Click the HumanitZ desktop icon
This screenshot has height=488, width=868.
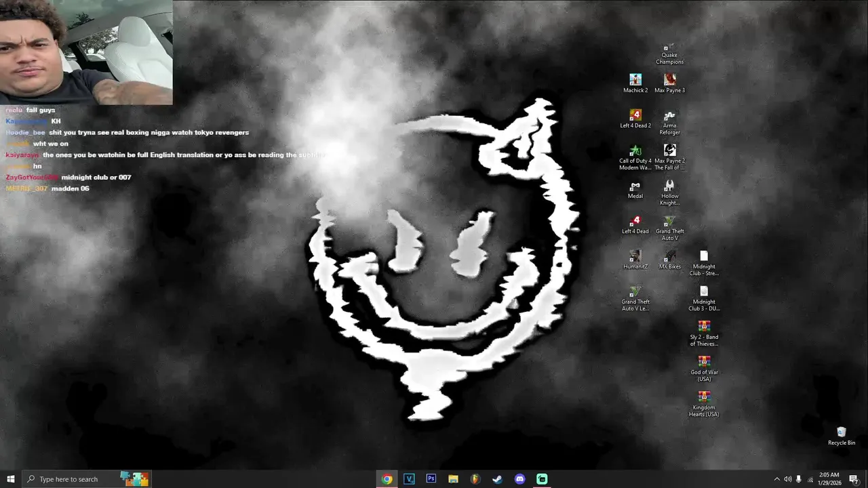tap(635, 260)
